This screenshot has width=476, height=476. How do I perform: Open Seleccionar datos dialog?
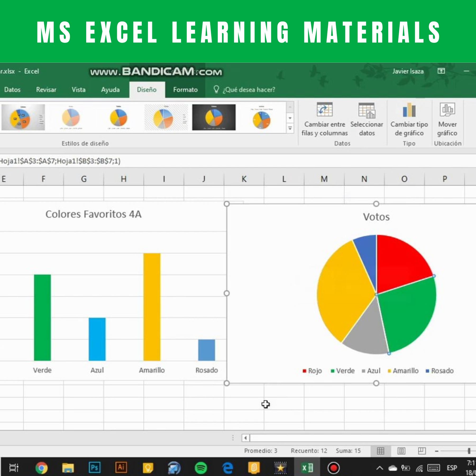tap(367, 120)
